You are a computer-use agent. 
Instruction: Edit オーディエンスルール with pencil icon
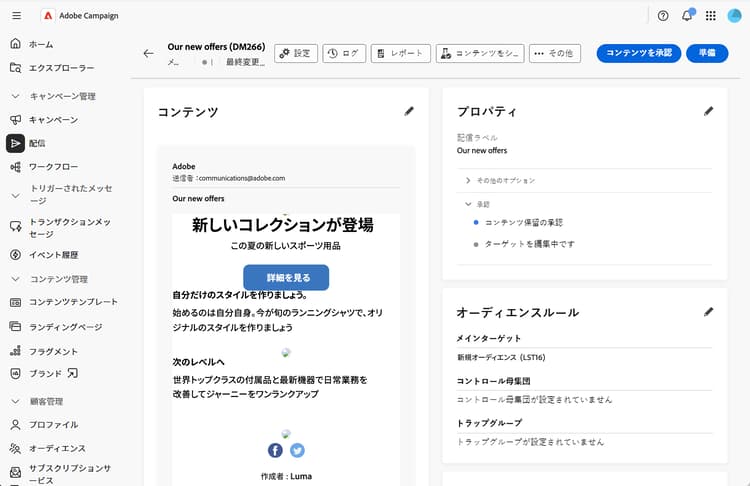coord(708,312)
